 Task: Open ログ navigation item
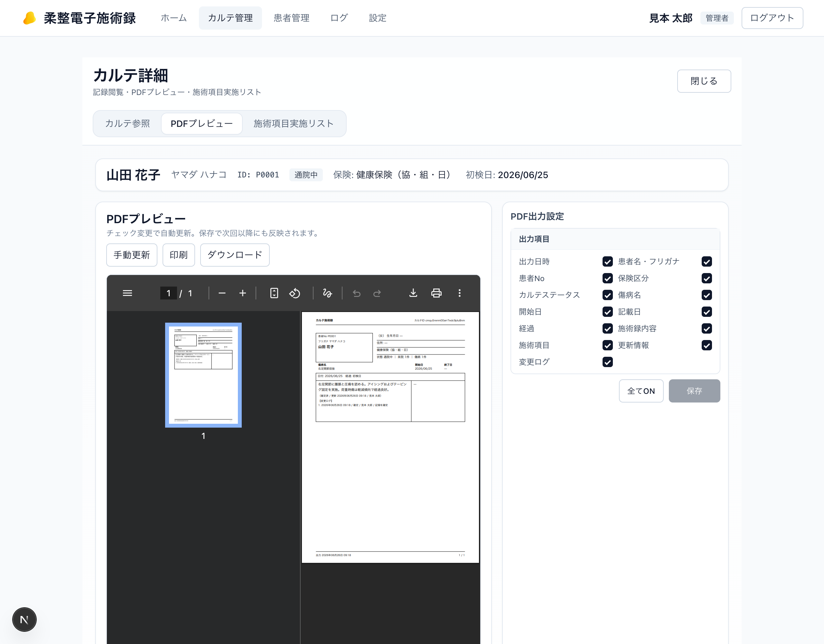[x=339, y=18]
